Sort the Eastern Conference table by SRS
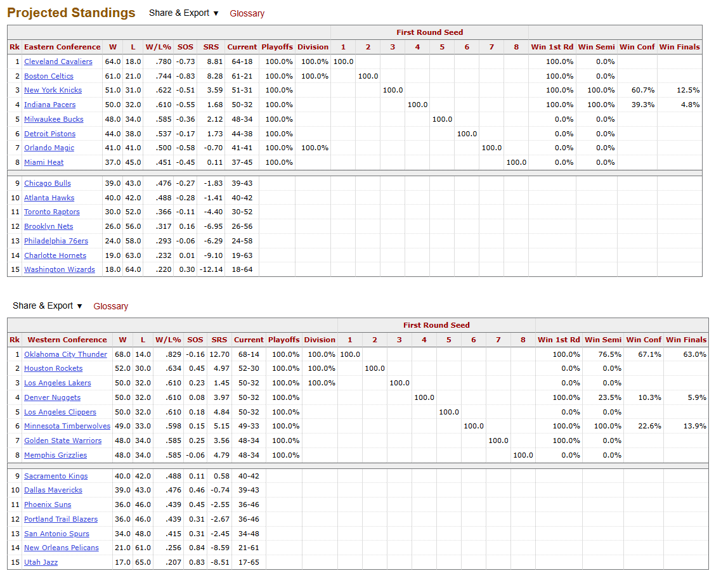The image size is (728, 585). [211, 47]
